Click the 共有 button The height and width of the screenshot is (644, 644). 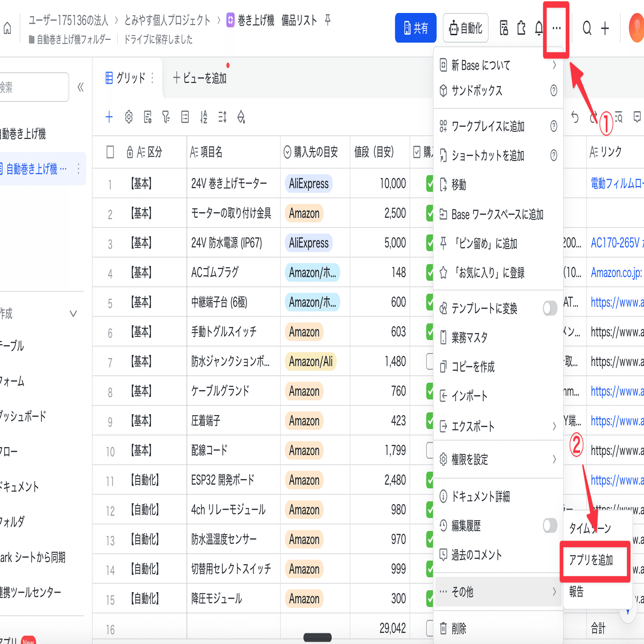click(416, 28)
